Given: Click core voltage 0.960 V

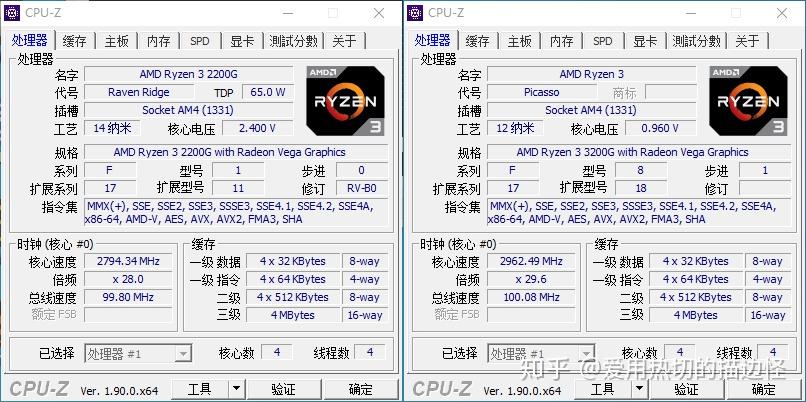Looking at the screenshot, I should pos(660,128).
